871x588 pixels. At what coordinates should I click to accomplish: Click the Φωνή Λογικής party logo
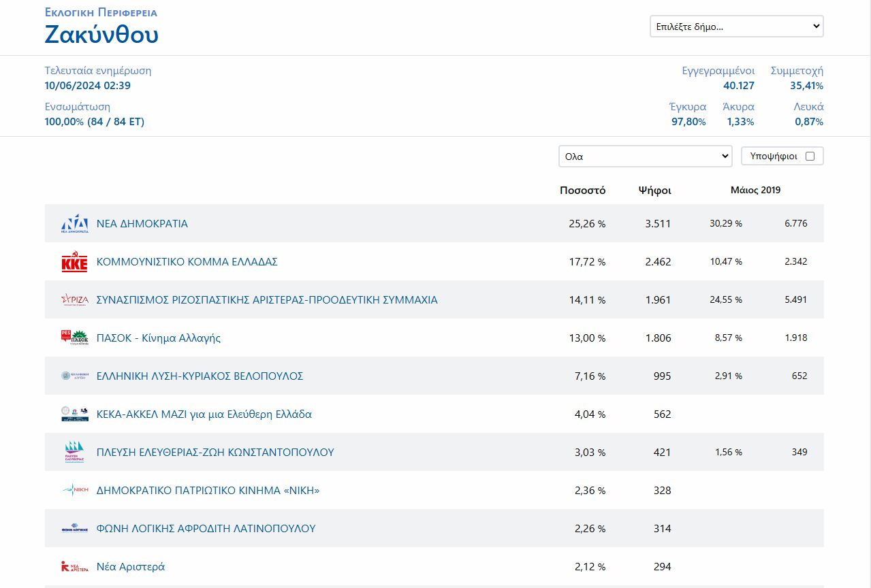74,529
